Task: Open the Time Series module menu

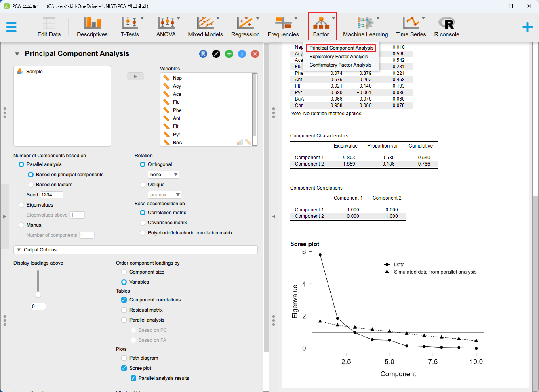Action: (x=411, y=27)
